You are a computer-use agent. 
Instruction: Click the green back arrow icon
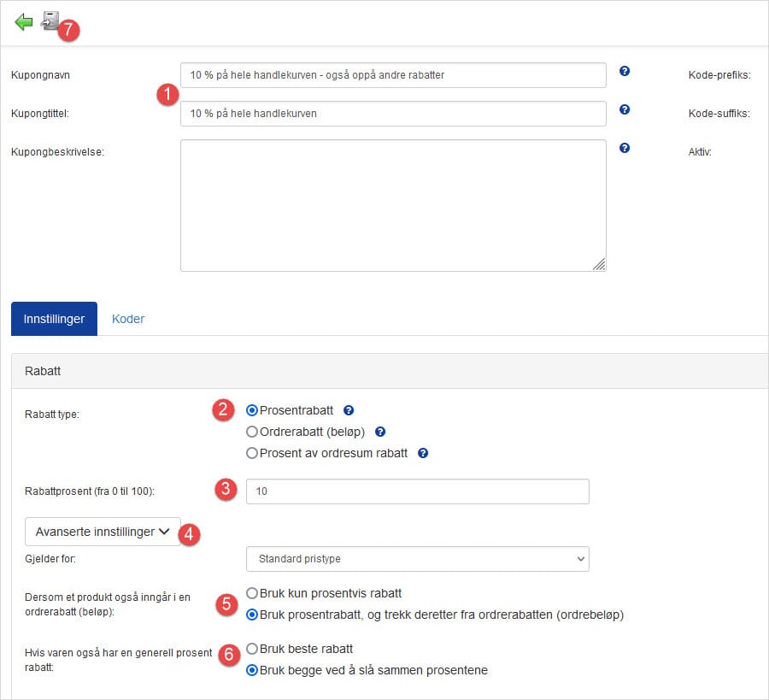[x=23, y=22]
